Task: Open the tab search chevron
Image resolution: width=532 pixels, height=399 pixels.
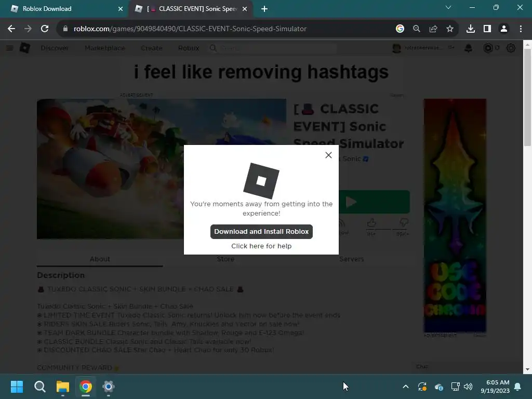Action: coord(448,7)
